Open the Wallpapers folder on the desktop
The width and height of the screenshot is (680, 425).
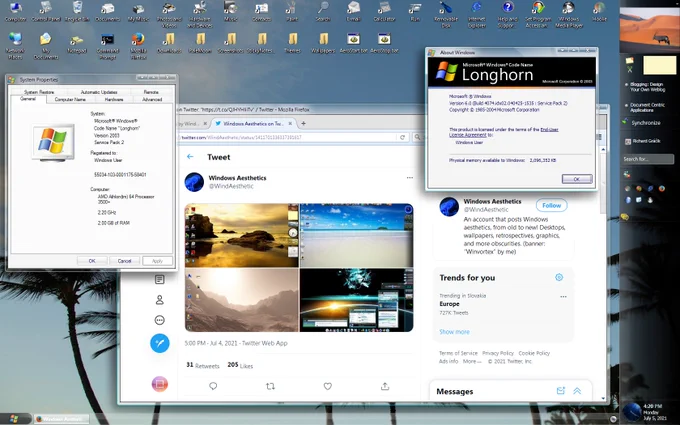[x=323, y=43]
